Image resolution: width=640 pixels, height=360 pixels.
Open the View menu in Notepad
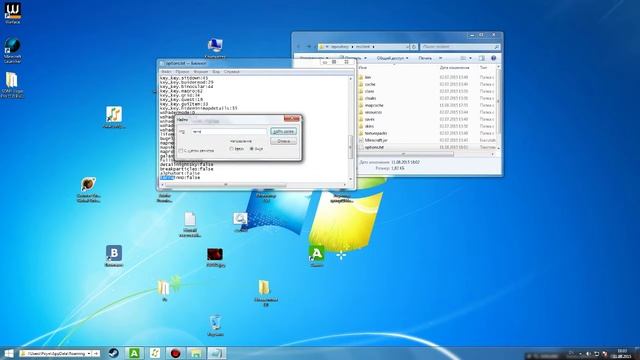click(216, 72)
